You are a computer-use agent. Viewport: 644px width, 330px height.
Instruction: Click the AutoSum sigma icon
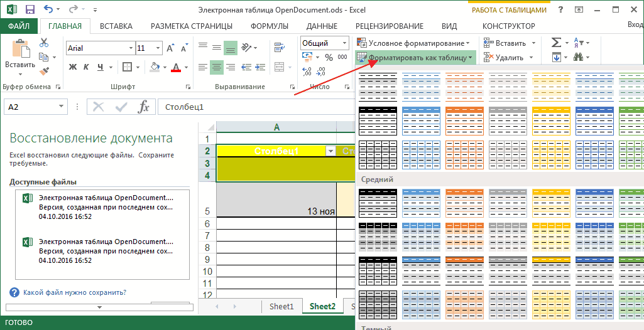tap(556, 43)
